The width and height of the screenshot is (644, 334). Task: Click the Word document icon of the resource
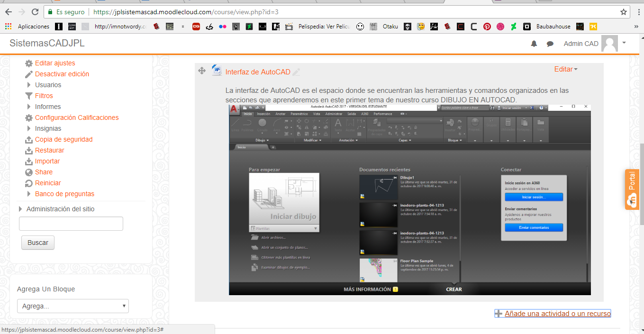pyautogui.click(x=217, y=71)
